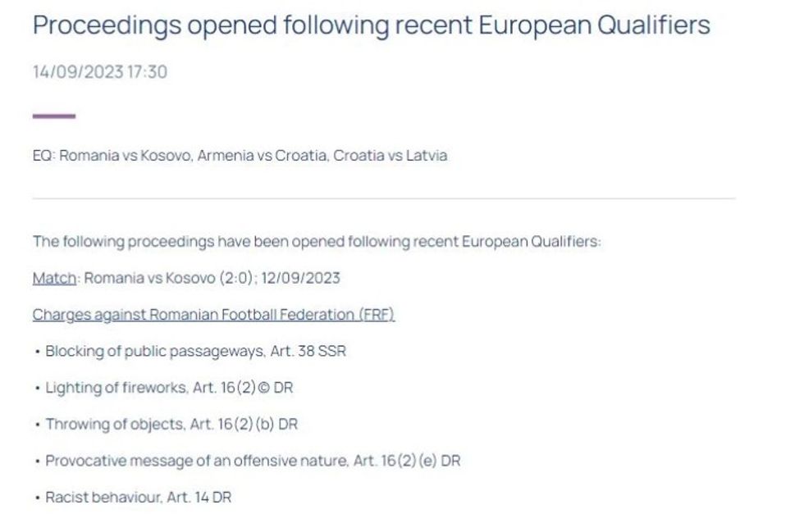The width and height of the screenshot is (804, 532).
Task: Click the "Art. 16(2)(b) DR" reference
Action: click(x=243, y=425)
